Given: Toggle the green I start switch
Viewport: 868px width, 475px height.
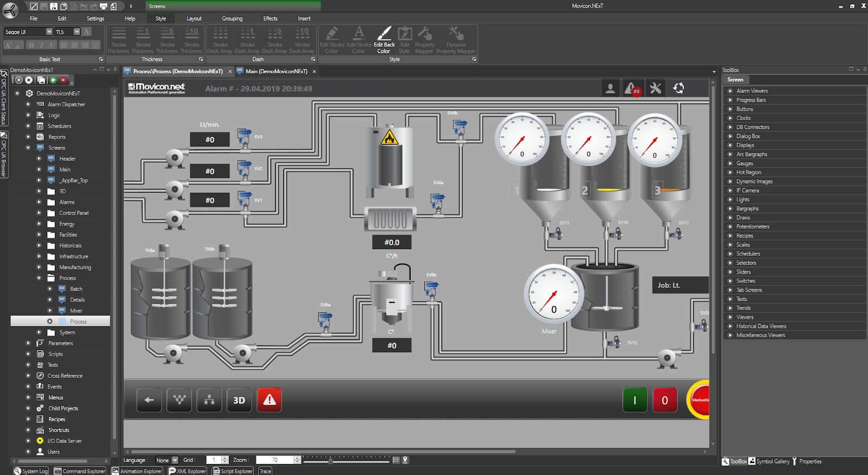Looking at the screenshot, I should tap(635, 401).
